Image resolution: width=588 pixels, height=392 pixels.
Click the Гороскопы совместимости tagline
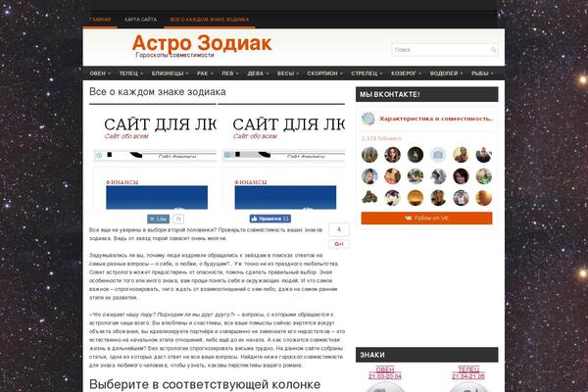point(174,55)
